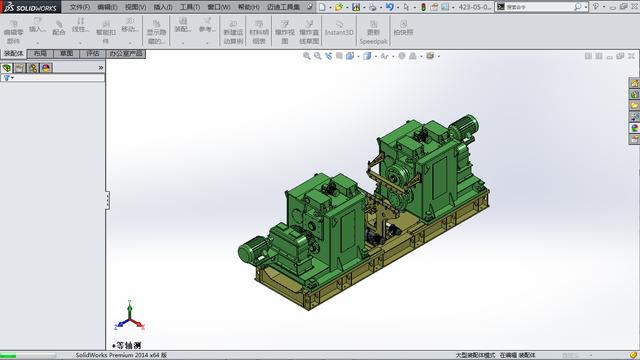Open Appearances color ball in task pane
Viewport: 640px width, 360px height.
point(634,128)
